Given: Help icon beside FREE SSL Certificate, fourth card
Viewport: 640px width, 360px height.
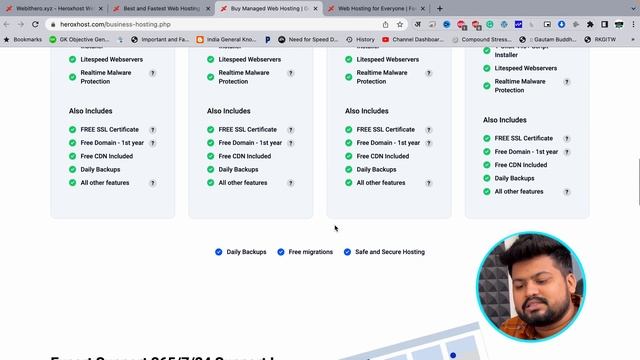Looking at the screenshot, I should tap(567, 139).
